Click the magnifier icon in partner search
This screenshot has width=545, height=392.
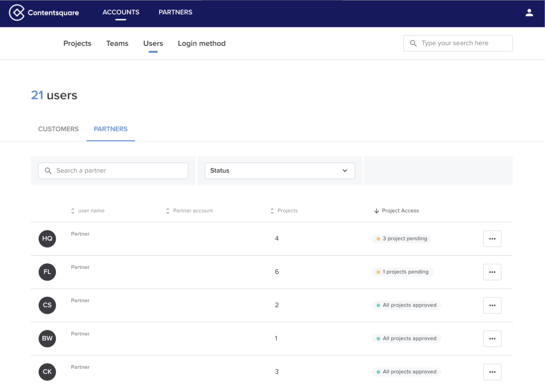pos(48,171)
